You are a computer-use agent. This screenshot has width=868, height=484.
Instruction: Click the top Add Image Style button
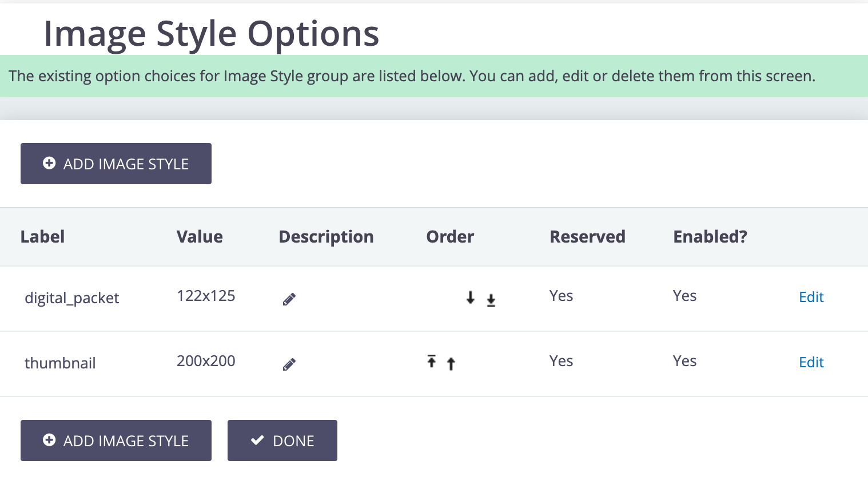[x=116, y=164]
